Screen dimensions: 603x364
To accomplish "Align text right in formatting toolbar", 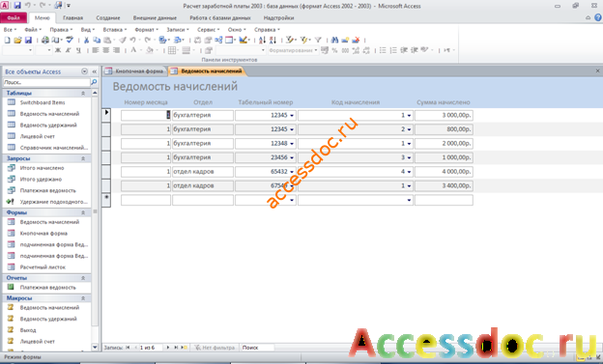I will pyautogui.click(x=116, y=50).
